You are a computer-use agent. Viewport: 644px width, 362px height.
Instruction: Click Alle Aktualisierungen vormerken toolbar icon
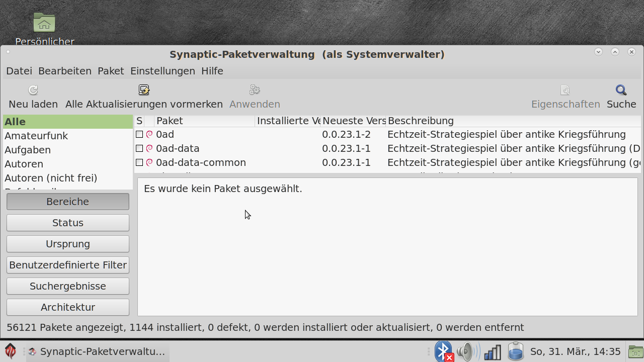[144, 90]
